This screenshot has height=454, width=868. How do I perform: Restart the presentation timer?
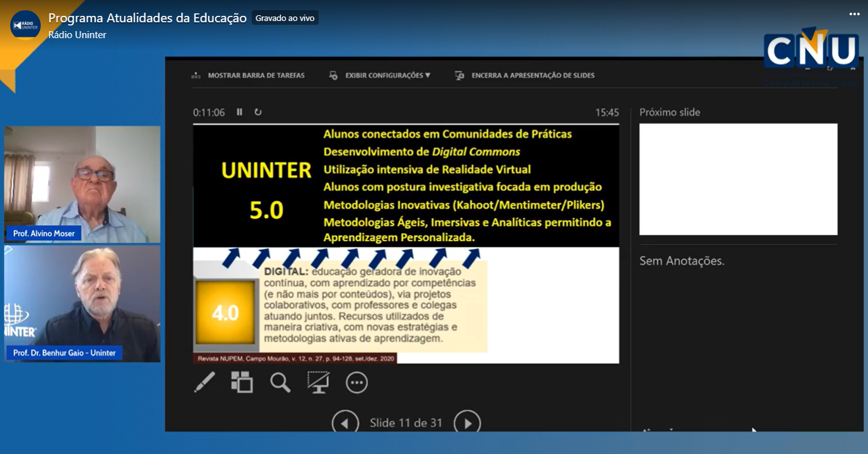pos(258,112)
